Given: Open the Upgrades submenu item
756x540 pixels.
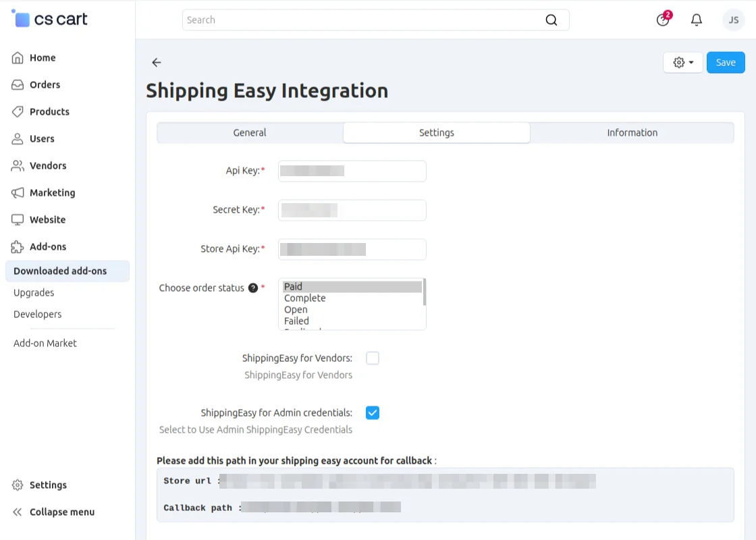Looking at the screenshot, I should pyautogui.click(x=34, y=293).
